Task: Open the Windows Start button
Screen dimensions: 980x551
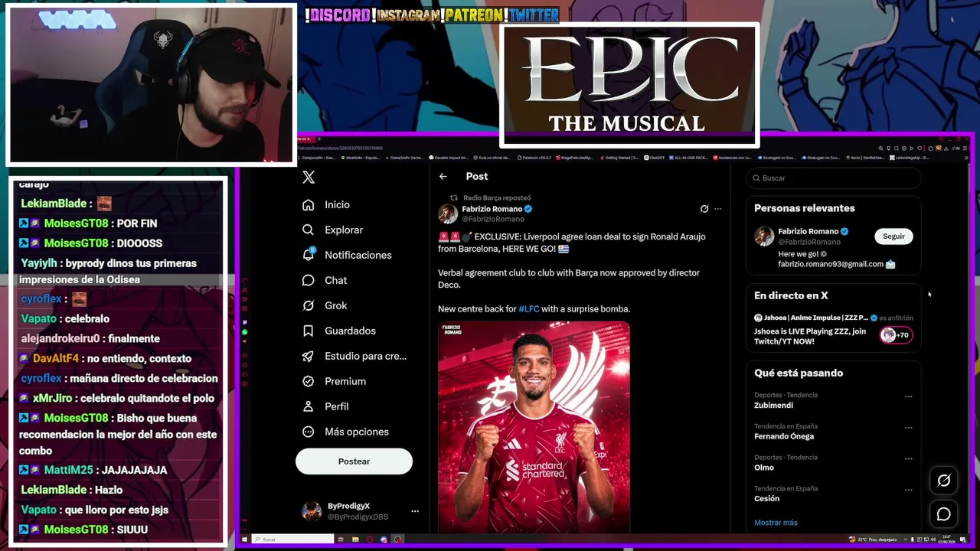Action: point(245,540)
